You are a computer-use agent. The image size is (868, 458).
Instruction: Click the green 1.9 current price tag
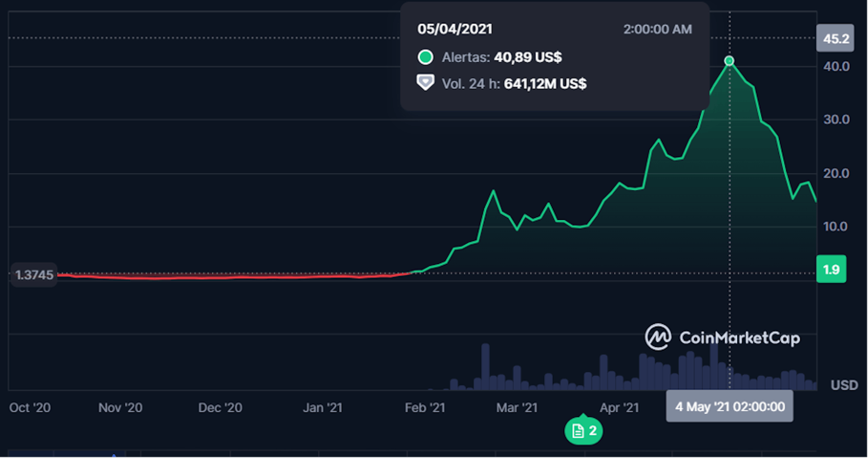pyautogui.click(x=831, y=270)
